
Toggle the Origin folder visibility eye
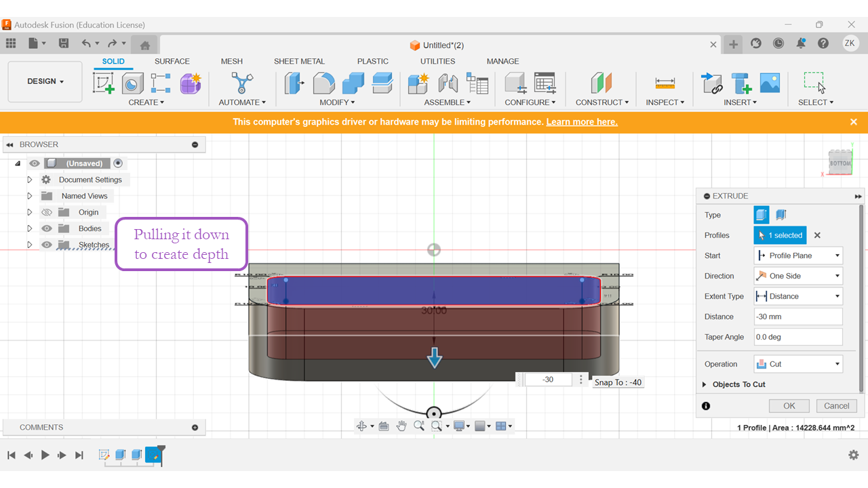(47, 212)
